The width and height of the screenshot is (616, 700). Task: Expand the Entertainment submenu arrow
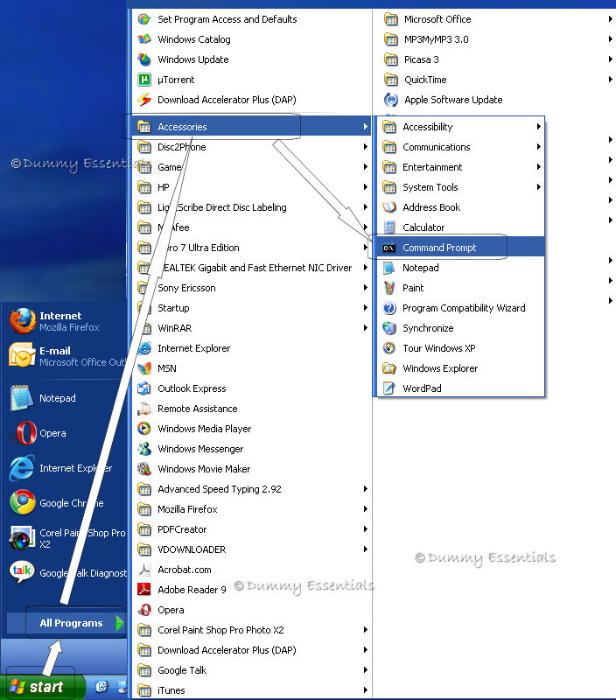[x=538, y=167]
